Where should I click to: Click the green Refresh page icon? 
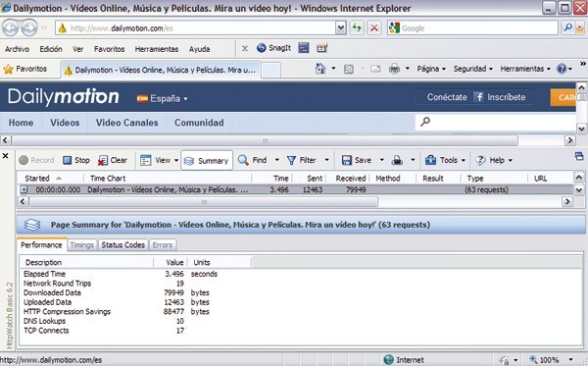click(x=357, y=27)
